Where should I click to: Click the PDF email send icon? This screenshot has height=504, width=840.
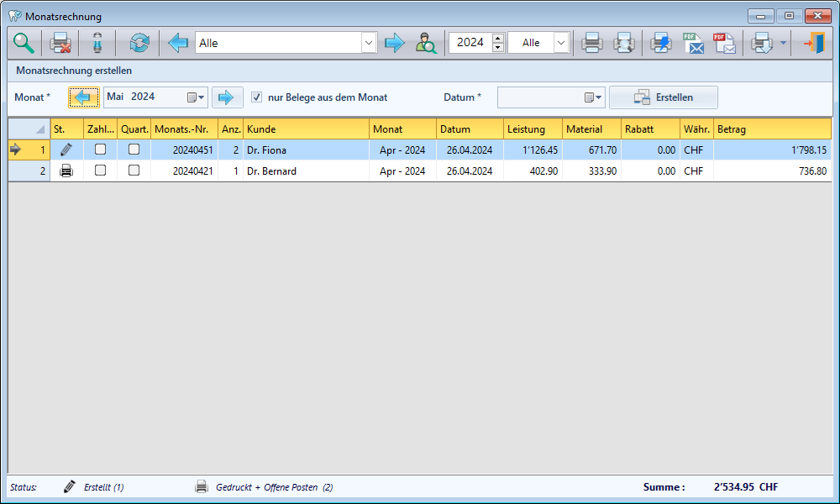coord(693,43)
